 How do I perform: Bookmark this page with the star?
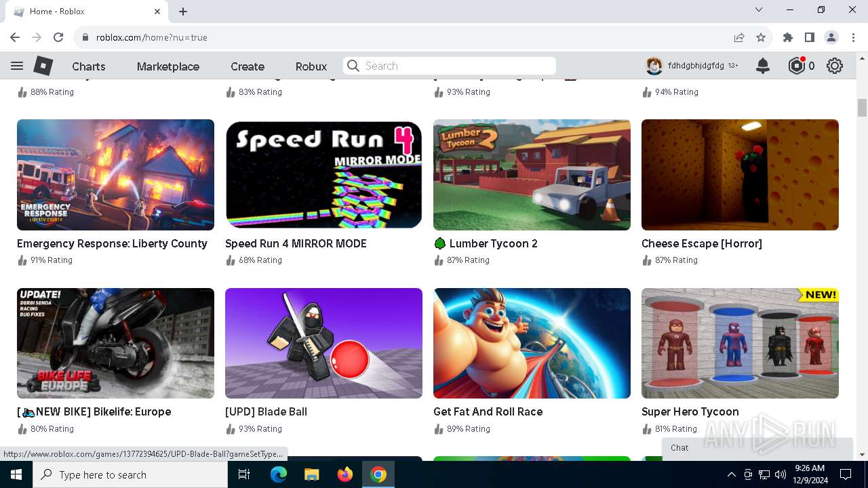pyautogui.click(x=761, y=37)
